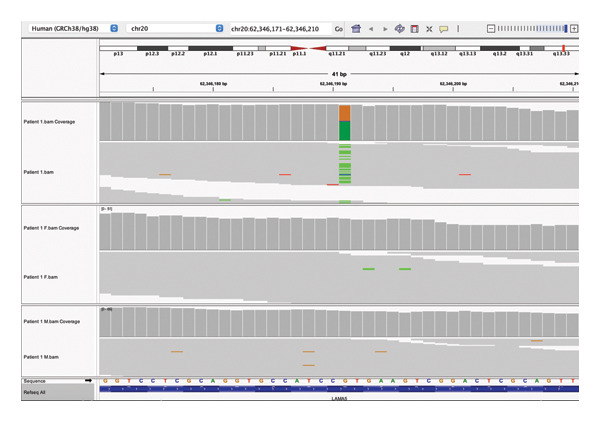The image size is (600, 422).
Task: Open the Human (GRCh38/hg38) genome dropdown
Action: point(73,28)
